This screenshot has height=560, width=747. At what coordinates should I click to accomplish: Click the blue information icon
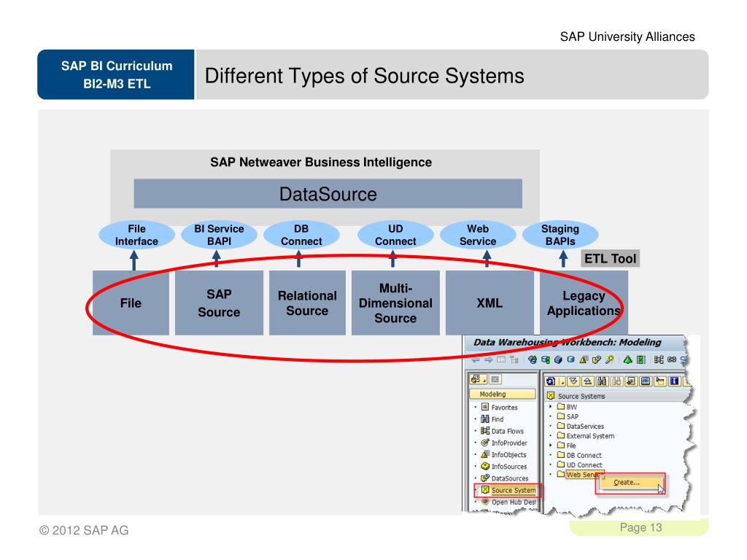[x=674, y=381]
